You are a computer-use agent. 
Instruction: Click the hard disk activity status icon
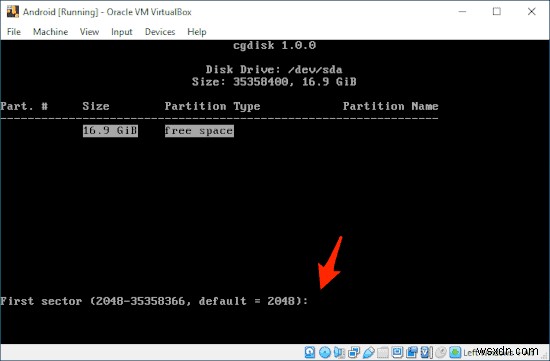click(309, 352)
